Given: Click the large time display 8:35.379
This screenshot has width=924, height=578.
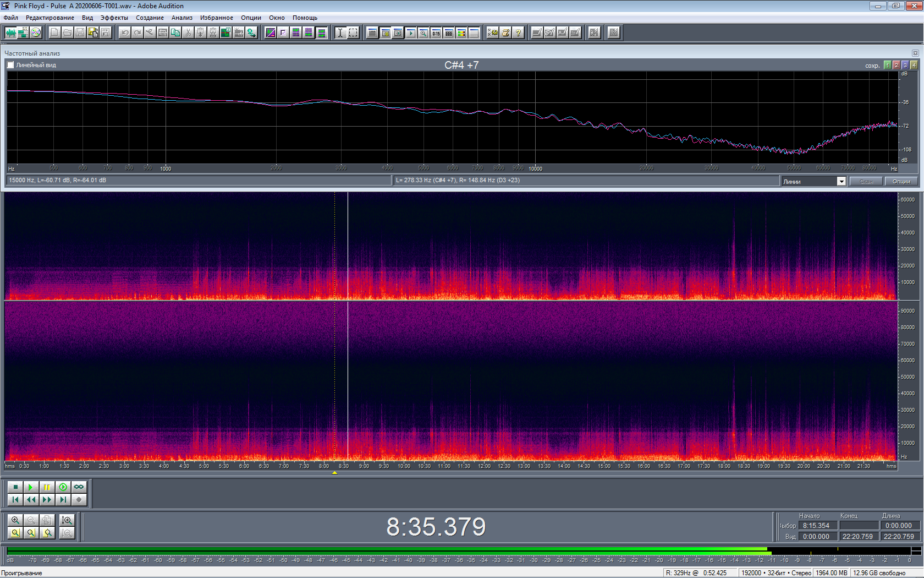Looking at the screenshot, I should [x=436, y=527].
